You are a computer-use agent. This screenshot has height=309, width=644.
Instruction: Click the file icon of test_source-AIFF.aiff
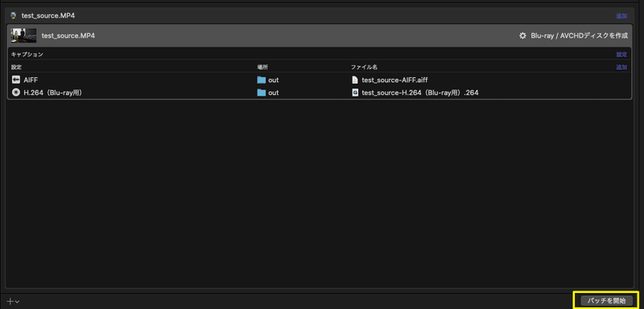coord(355,80)
